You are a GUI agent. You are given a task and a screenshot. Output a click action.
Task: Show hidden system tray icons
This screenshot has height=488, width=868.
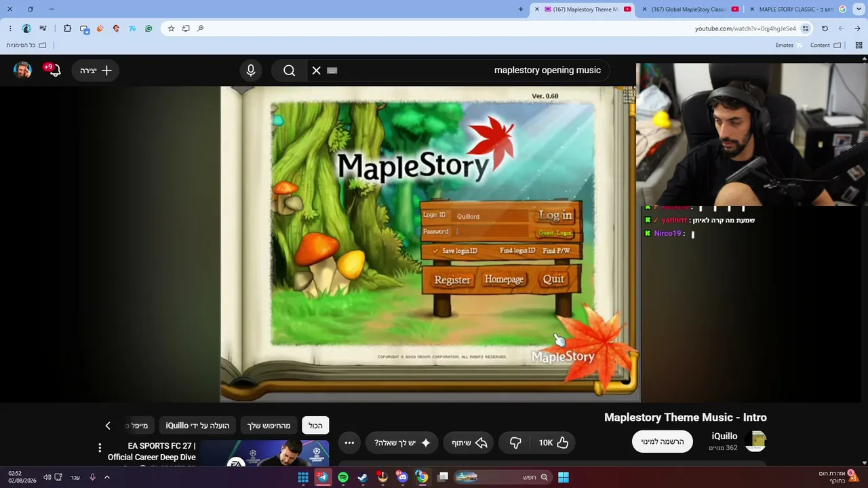106,477
